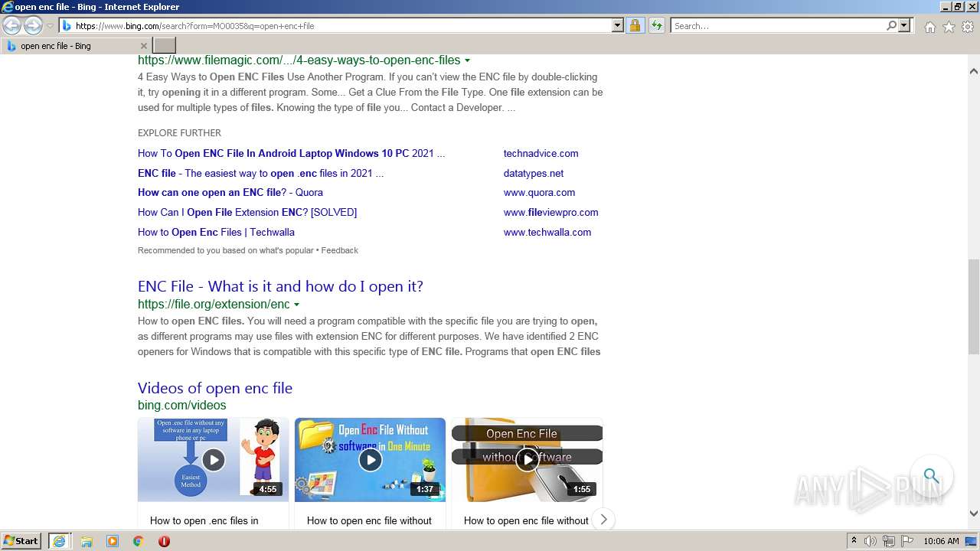Open the recent pages dropdown arrow
This screenshot has height=551, width=980.
click(x=51, y=26)
